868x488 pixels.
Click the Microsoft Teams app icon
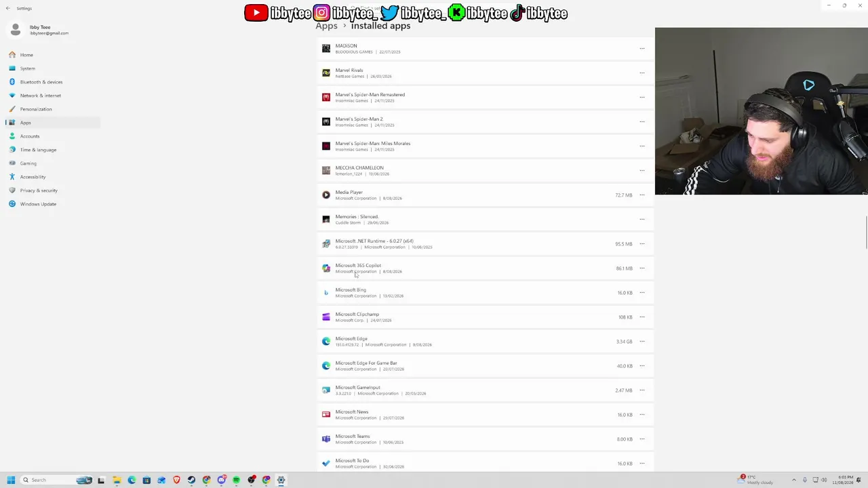(326, 439)
